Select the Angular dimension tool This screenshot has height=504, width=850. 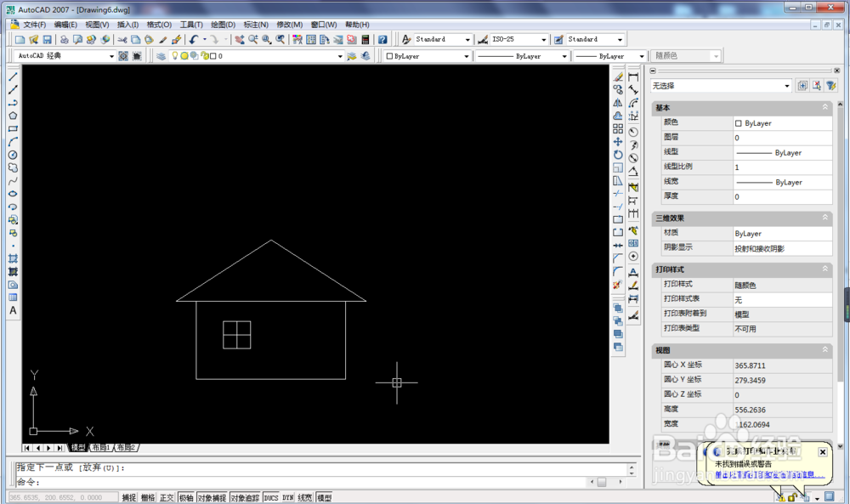click(633, 171)
